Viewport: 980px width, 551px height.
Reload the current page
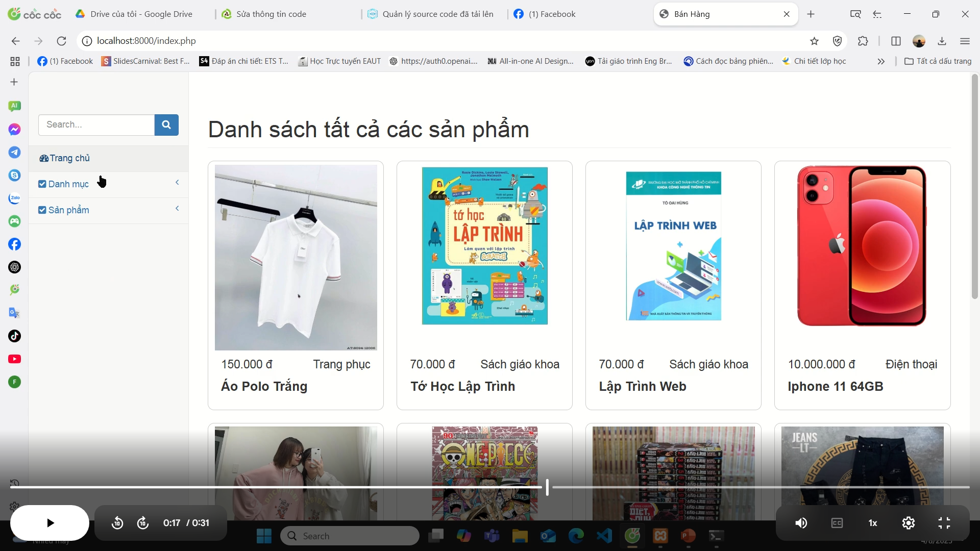coord(61,41)
